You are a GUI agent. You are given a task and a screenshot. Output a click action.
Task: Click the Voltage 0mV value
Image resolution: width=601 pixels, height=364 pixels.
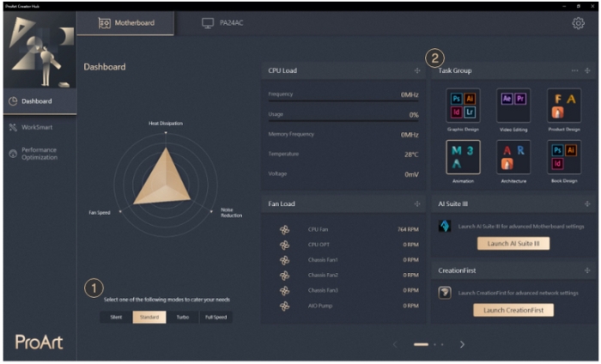pos(411,174)
